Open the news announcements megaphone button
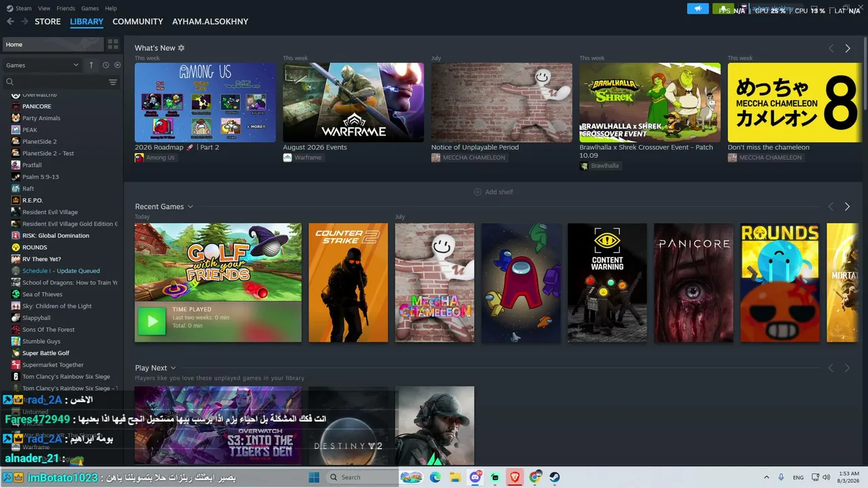The width and height of the screenshot is (868, 488). [698, 9]
